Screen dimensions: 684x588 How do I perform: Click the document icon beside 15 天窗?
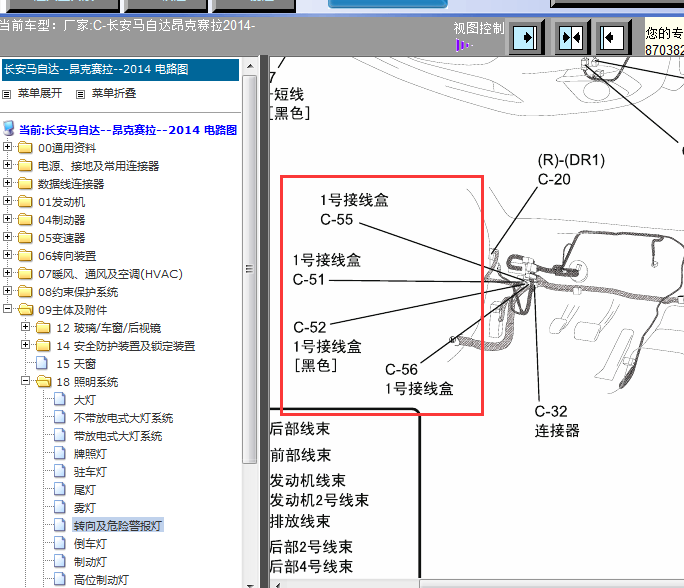pos(42,363)
